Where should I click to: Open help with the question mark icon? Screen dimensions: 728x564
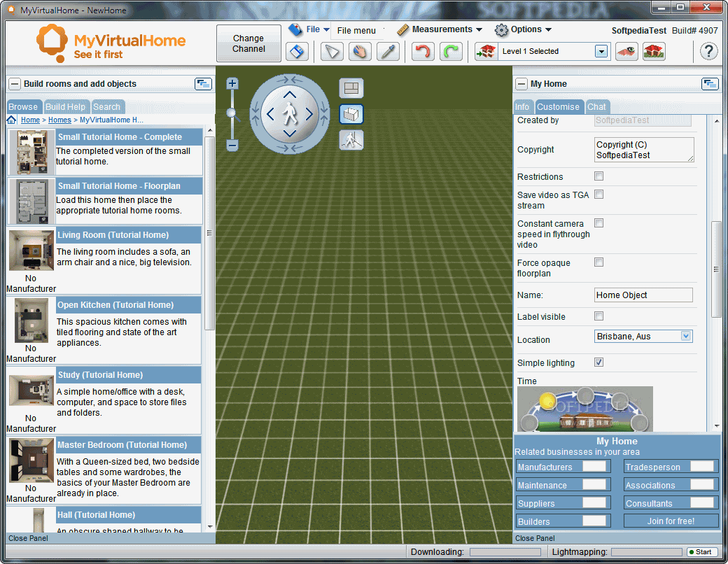coord(708,50)
